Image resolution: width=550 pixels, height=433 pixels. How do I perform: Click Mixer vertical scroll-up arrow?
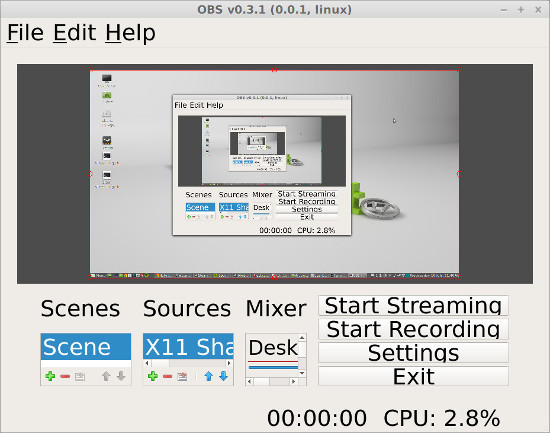[x=302, y=338]
